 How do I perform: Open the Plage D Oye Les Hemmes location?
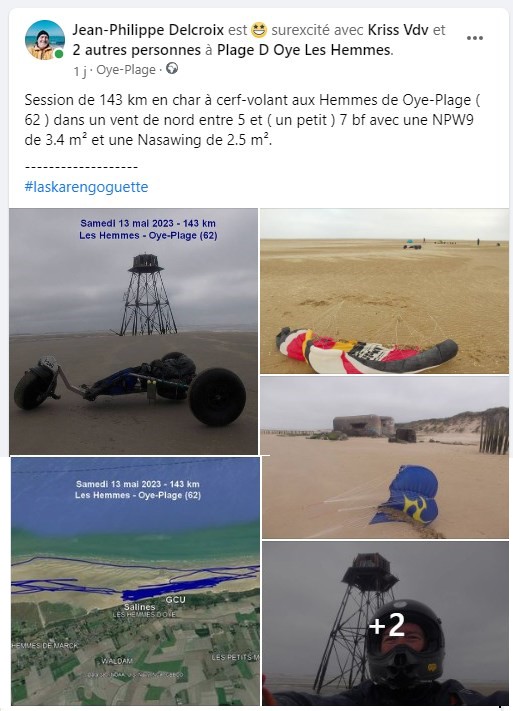(x=303, y=50)
